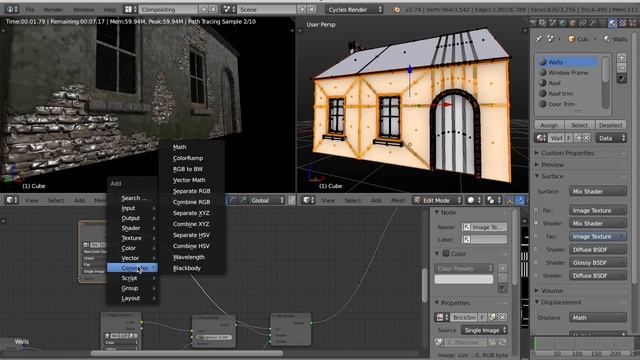Click the node editor horizontal scrollbar
Screen dimensions: 640x360
click(x=187, y=353)
